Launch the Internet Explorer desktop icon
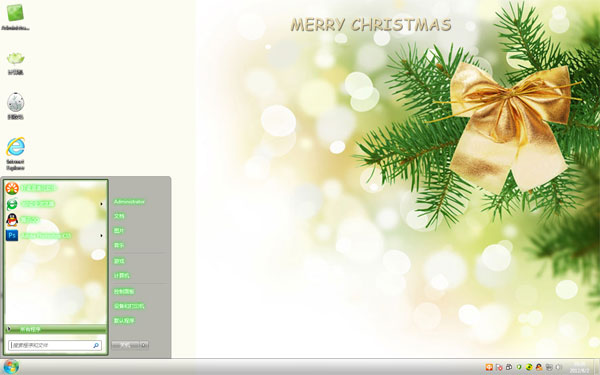600x375 pixels. pos(15,153)
